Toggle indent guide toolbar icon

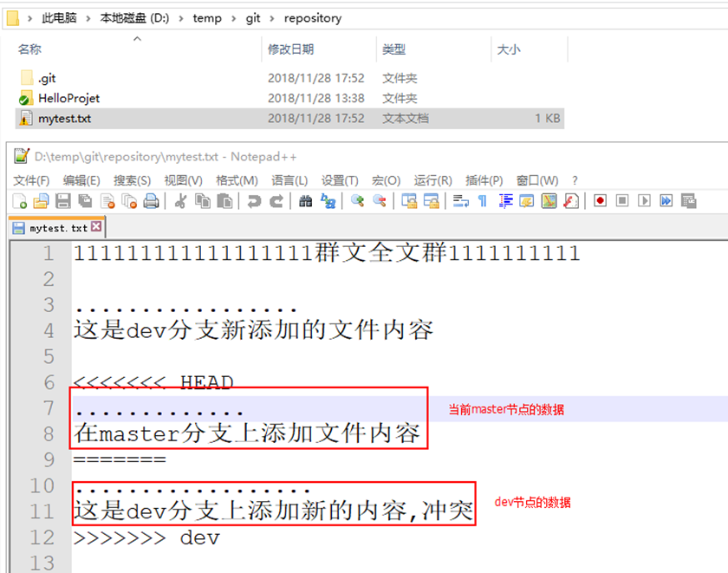tap(505, 201)
